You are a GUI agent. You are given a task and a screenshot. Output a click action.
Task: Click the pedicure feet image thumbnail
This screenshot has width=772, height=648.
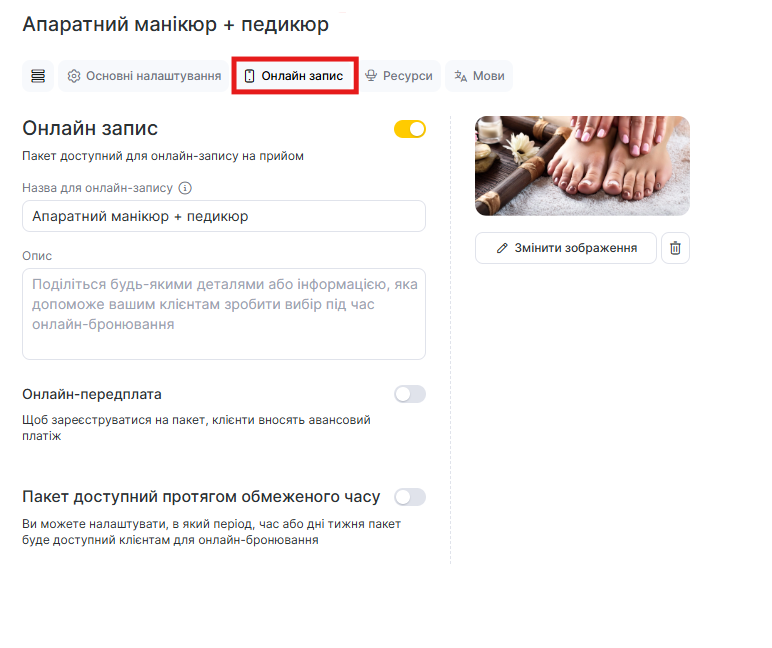click(582, 166)
